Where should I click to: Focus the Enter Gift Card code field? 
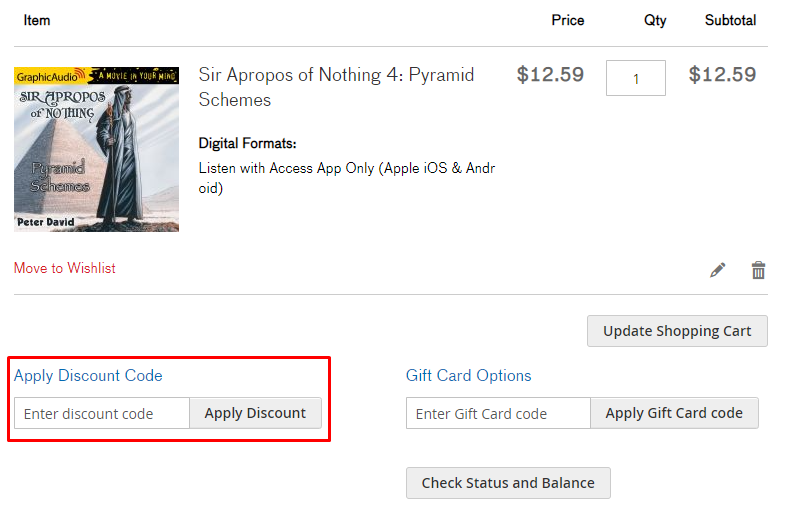click(x=498, y=413)
